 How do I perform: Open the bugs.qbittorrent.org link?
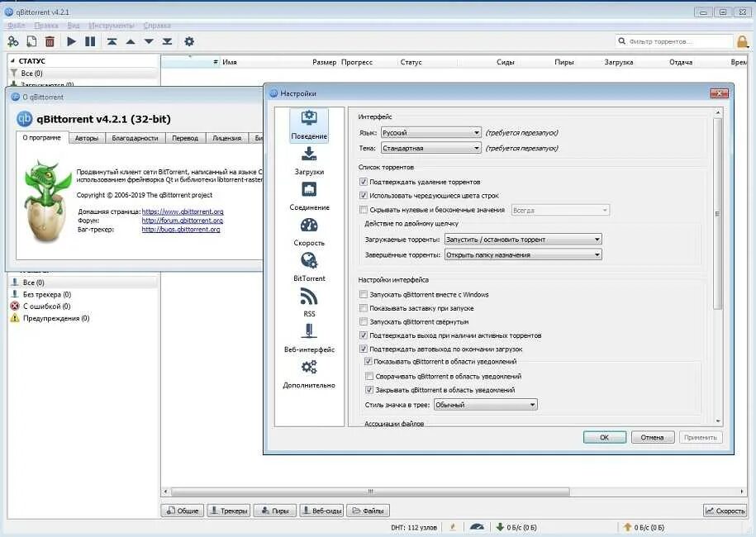181,230
